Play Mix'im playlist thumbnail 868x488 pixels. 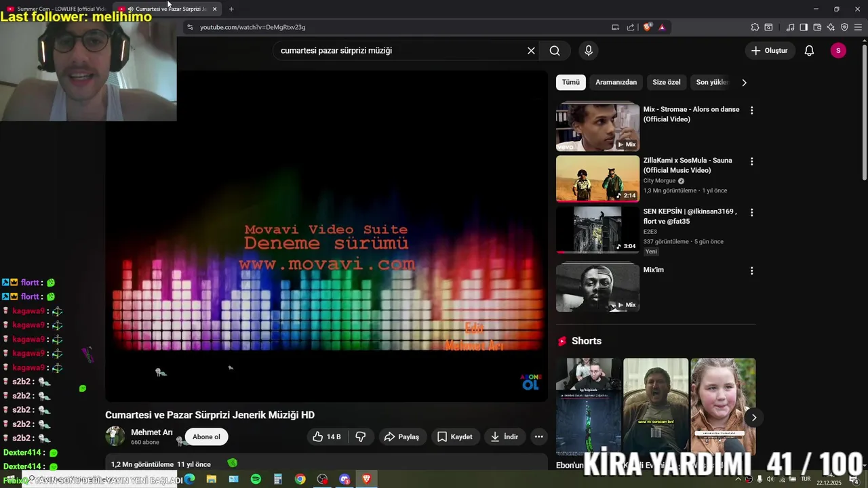[x=597, y=288]
